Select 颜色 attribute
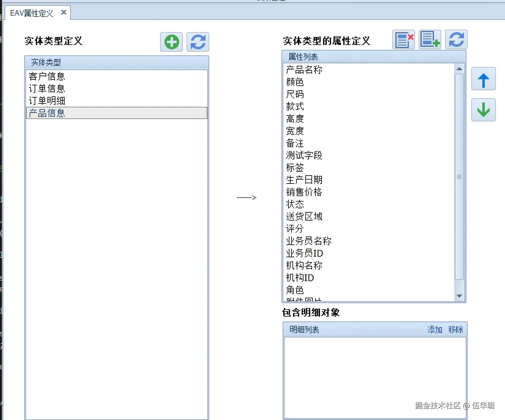 point(369,82)
